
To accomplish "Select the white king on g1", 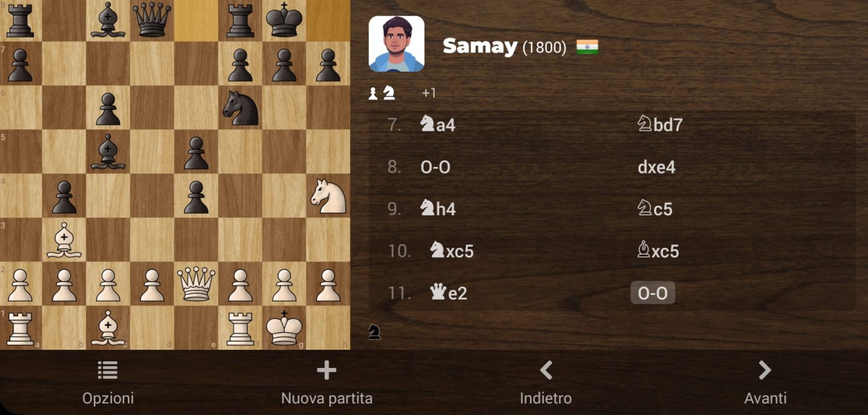I will pos(284,328).
